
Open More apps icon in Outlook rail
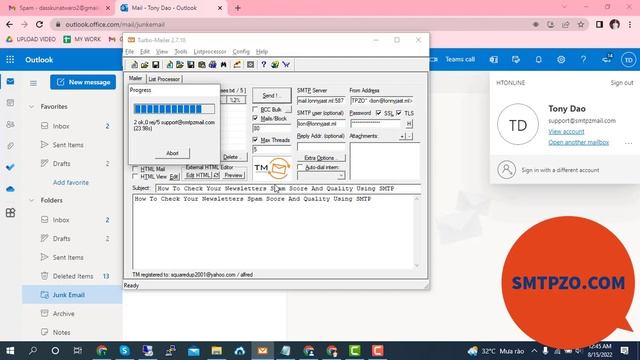pos(10,213)
